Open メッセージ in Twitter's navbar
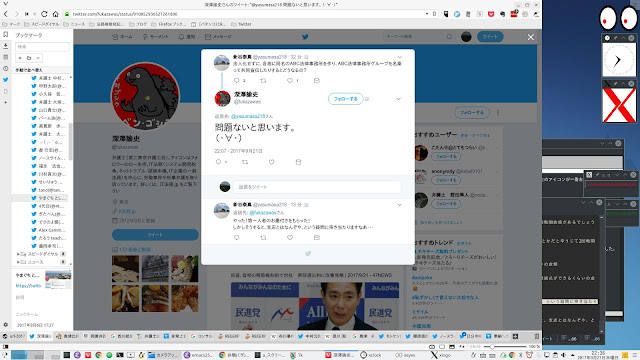Screen dimensions: 640x360 pyautogui.click(x=218, y=37)
